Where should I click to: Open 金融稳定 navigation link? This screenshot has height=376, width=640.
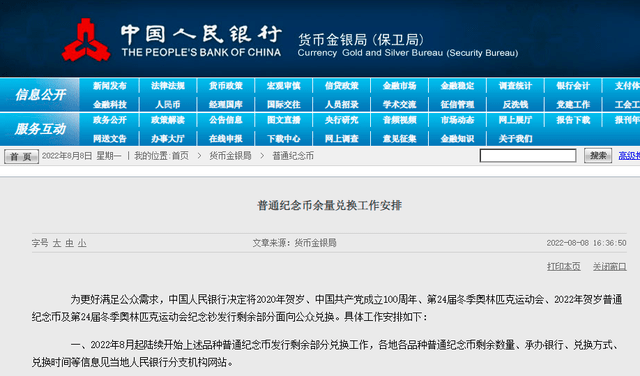pos(458,86)
